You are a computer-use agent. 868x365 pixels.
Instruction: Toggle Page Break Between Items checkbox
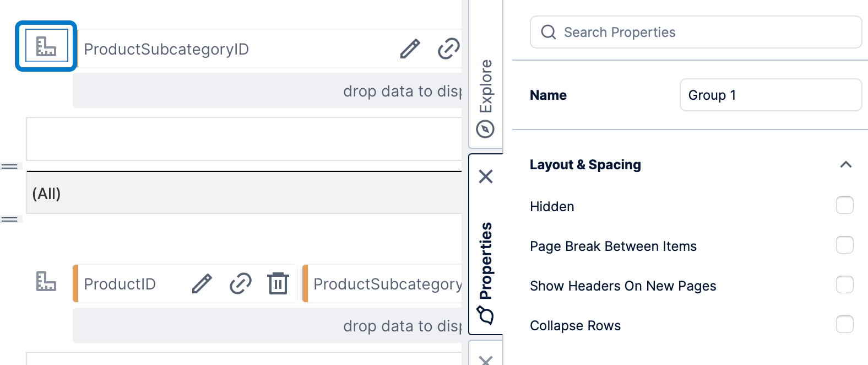[x=844, y=245]
